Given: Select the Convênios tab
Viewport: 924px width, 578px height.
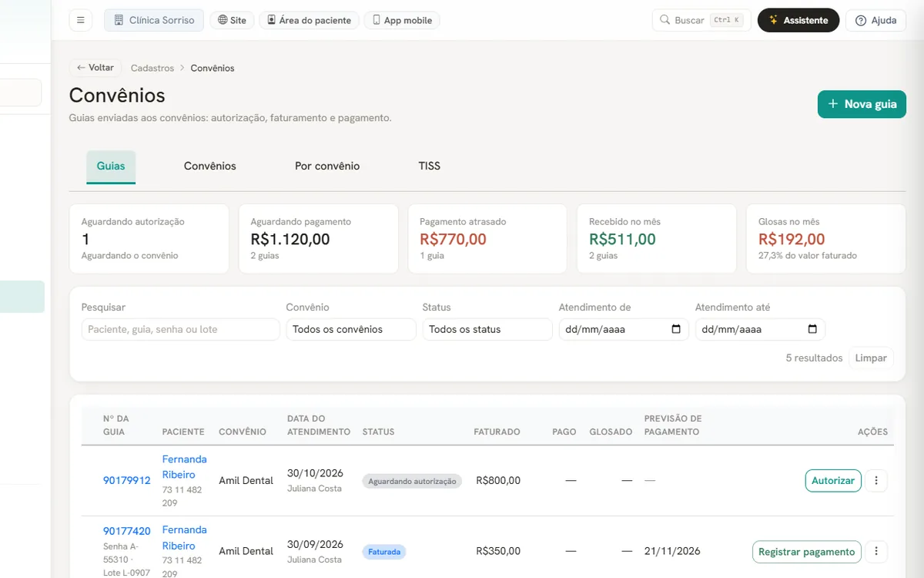Looking at the screenshot, I should click(210, 166).
